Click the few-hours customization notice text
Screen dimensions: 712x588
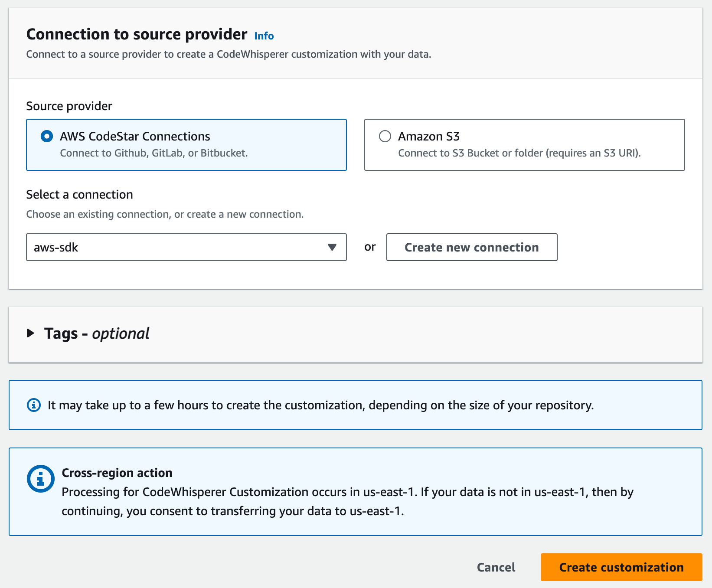tap(320, 405)
